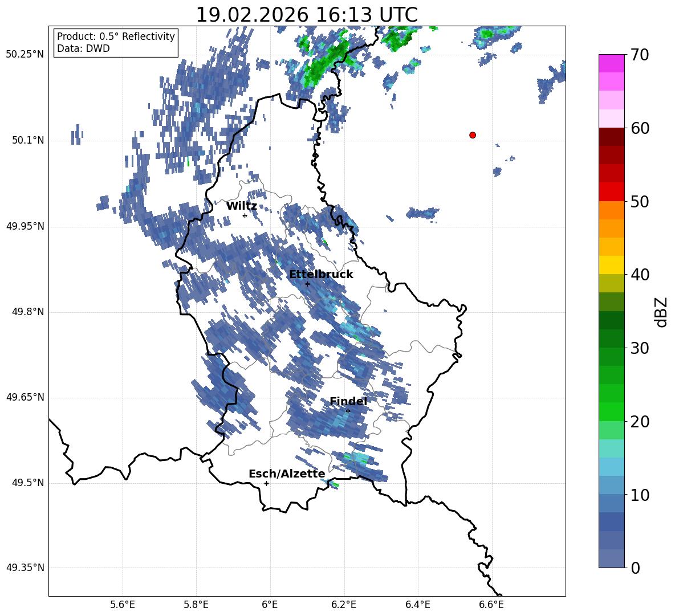
Task: Click the colorbar value 10
Action: 640,495
